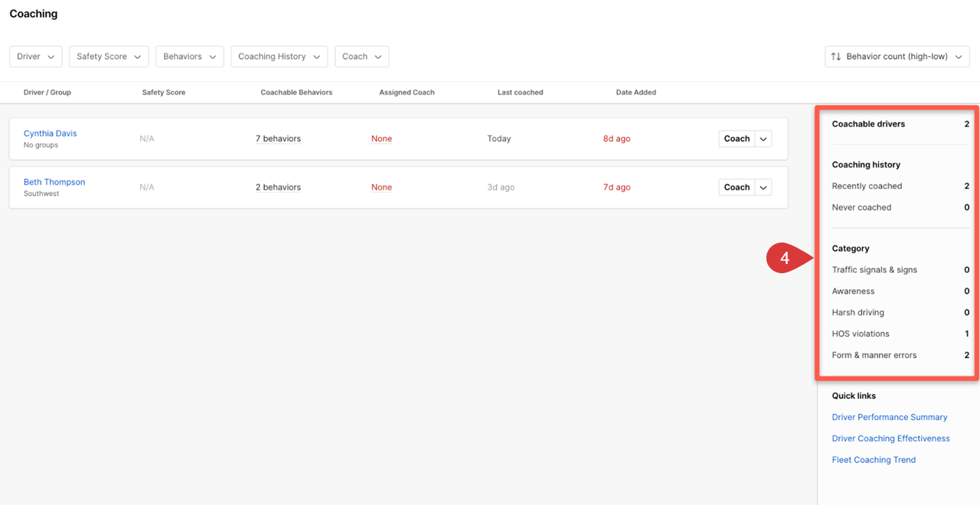Expand coach options arrow for Beth Thompson

coord(763,187)
